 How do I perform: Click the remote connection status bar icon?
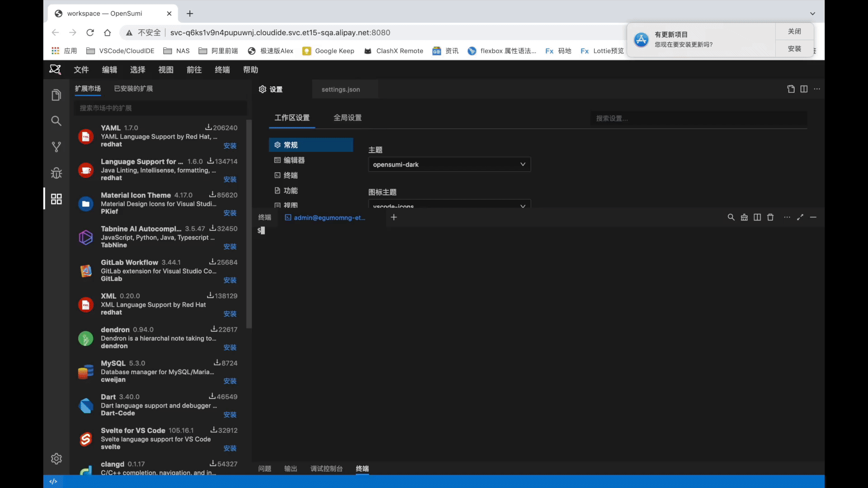(x=53, y=481)
